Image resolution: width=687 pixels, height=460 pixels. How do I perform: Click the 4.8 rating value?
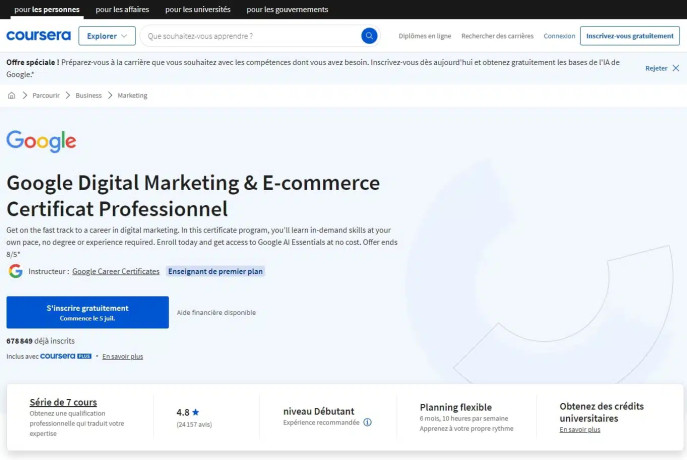pyautogui.click(x=183, y=412)
